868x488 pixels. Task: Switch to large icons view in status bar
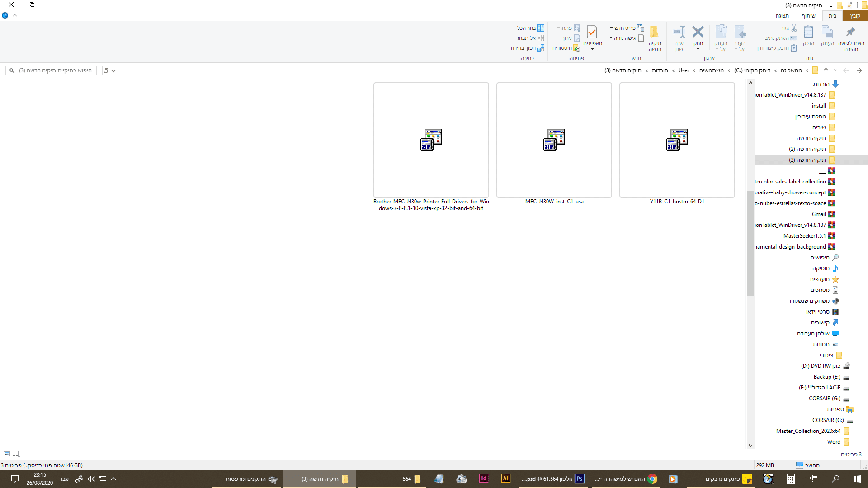(x=7, y=454)
